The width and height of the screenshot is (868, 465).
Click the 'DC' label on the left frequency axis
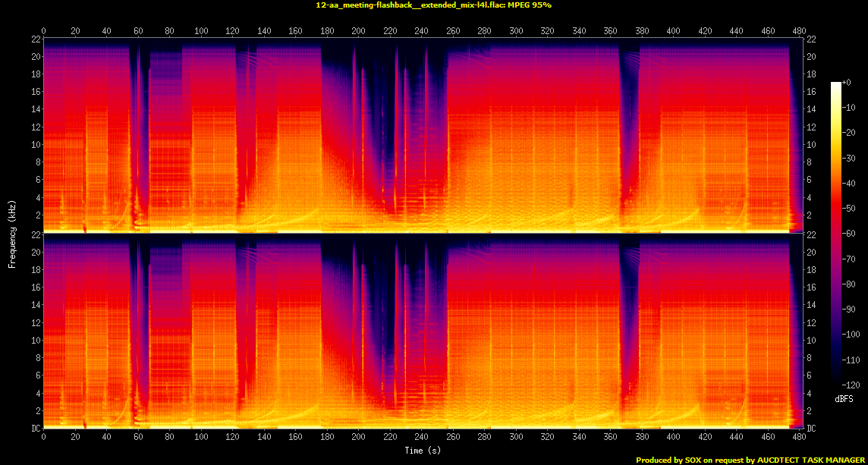(x=36, y=428)
